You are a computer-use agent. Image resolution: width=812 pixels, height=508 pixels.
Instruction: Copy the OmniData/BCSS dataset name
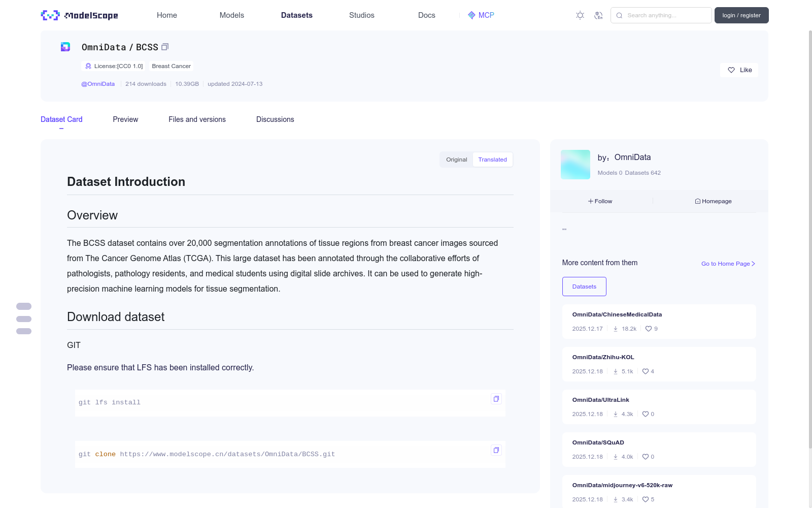(x=165, y=47)
